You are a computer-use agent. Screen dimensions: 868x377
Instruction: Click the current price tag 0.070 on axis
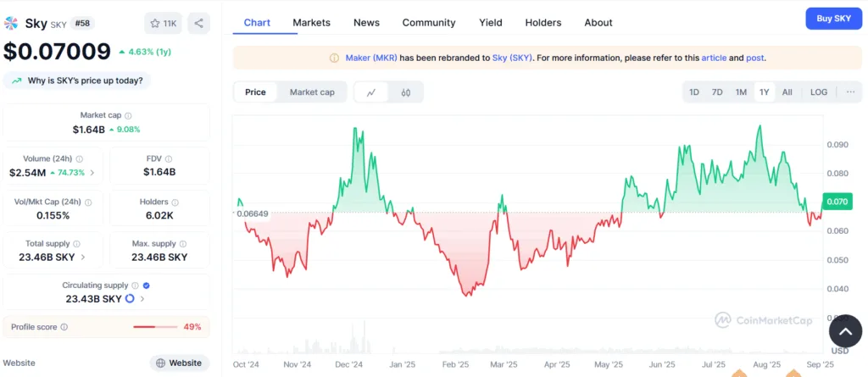pyautogui.click(x=837, y=202)
